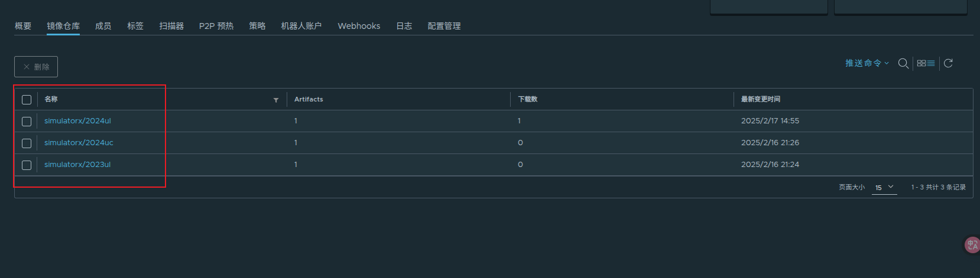980x278 pixels.
Task: Open the simulatorx/2023ul repository link
Action: pos(77,165)
